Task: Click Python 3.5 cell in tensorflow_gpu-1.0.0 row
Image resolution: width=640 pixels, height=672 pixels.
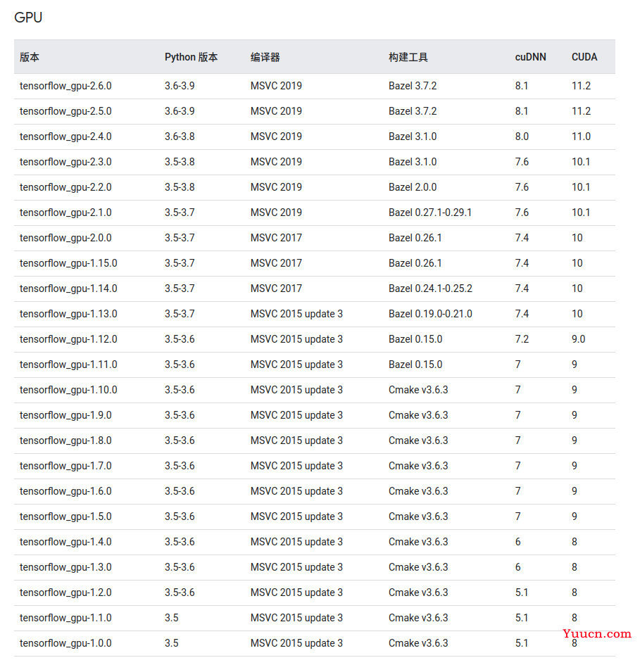Action: tap(172, 643)
